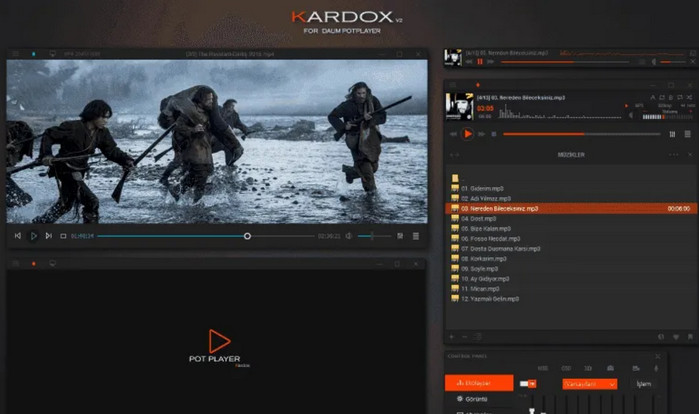Toggle the orange pin dot in bottom player

click(33, 264)
